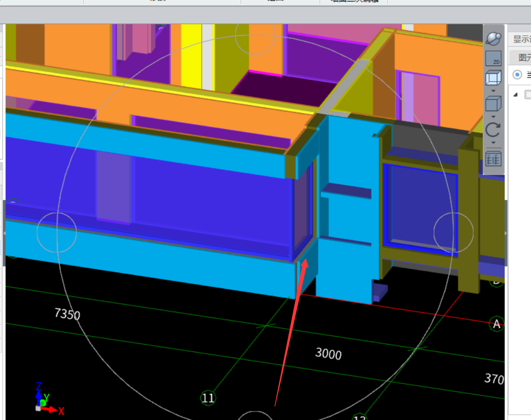Open the display settings checklist icon

tap(493, 159)
